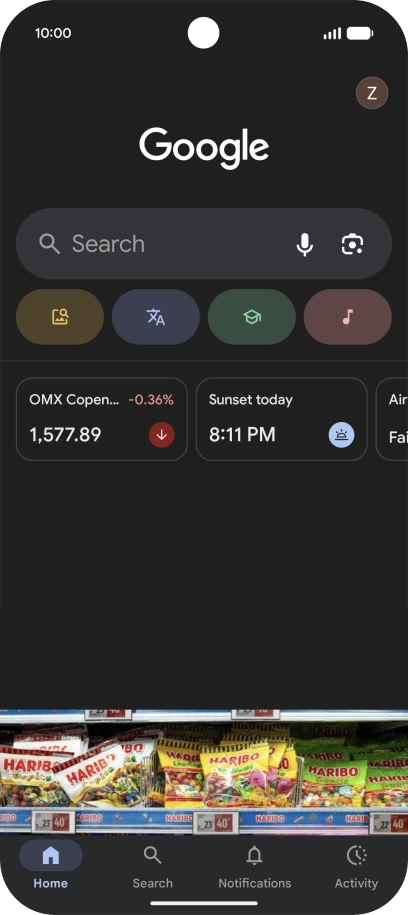Tap the image search shortcut chip
The width and height of the screenshot is (408, 915).
(x=60, y=317)
